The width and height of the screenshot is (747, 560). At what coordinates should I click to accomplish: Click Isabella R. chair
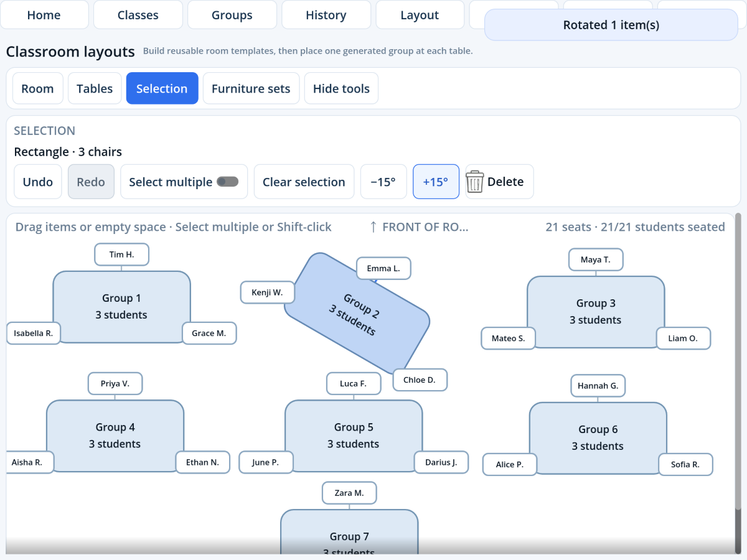[33, 333]
